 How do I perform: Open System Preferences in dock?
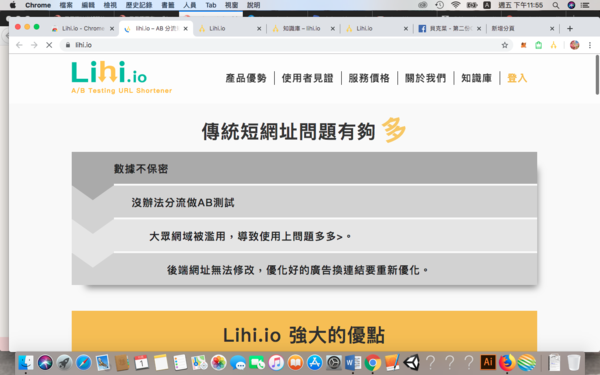click(x=334, y=362)
